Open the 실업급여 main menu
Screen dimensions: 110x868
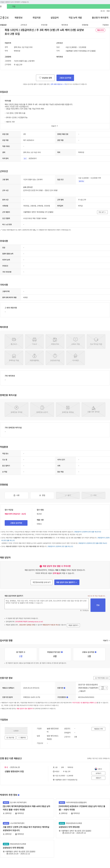point(55,18)
